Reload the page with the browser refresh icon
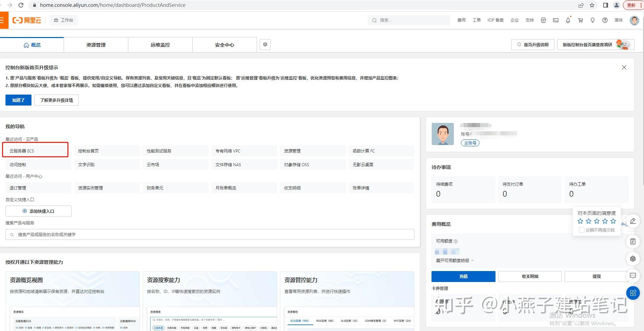 pyautogui.click(x=21, y=5)
